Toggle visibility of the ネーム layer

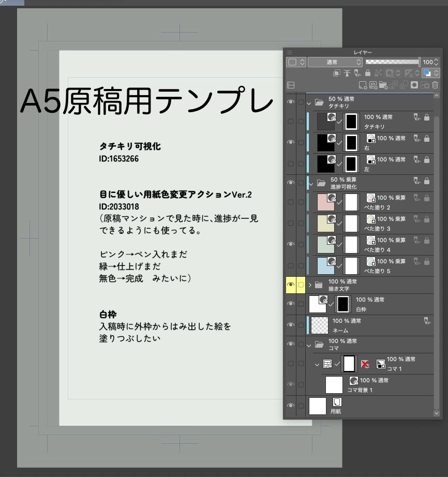[x=291, y=325]
